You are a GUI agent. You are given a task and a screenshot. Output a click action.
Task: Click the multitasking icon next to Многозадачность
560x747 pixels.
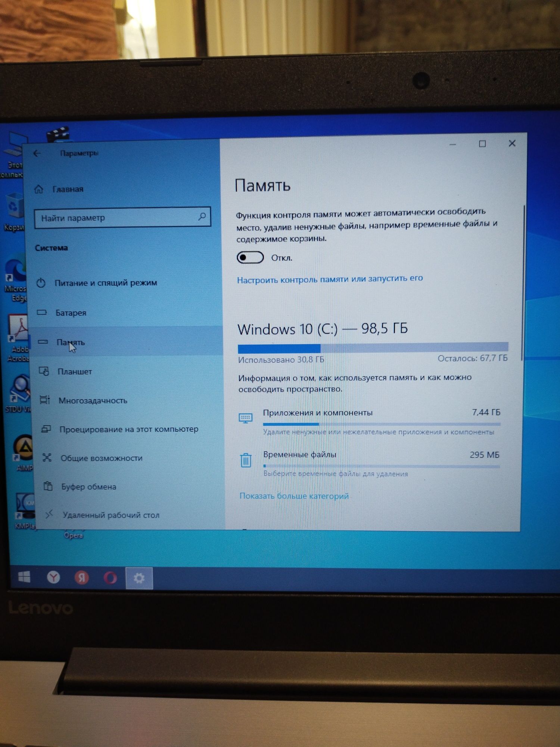pyautogui.click(x=45, y=400)
